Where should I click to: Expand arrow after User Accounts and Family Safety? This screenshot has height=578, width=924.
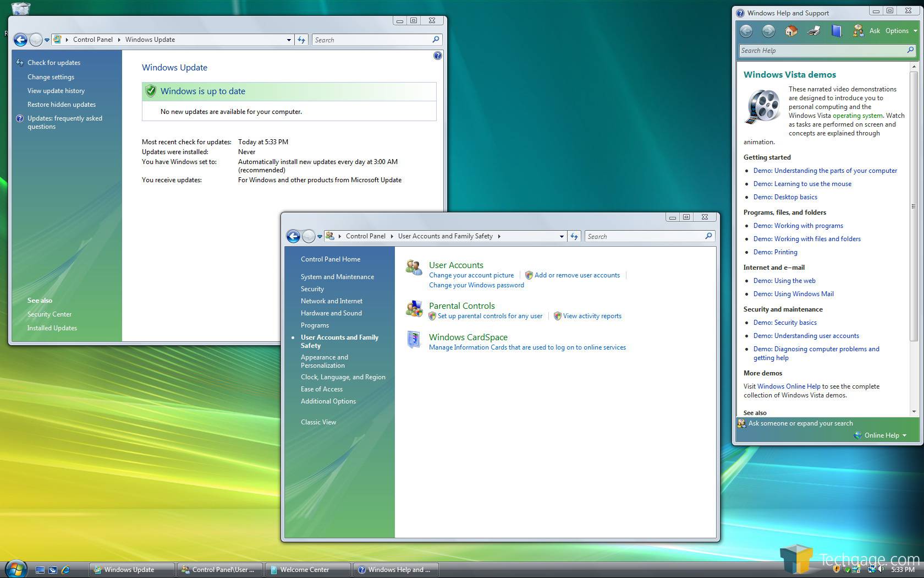499,236
